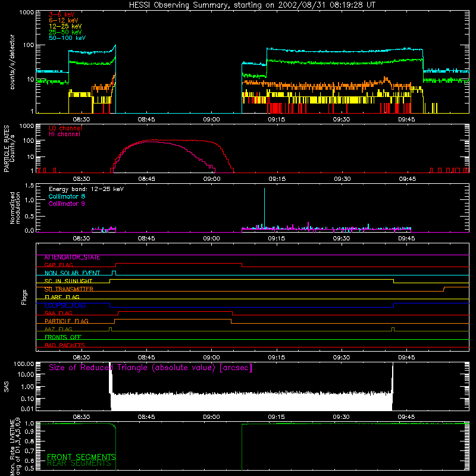Click the 0.01 tick on the SAS axis

click(x=27, y=409)
